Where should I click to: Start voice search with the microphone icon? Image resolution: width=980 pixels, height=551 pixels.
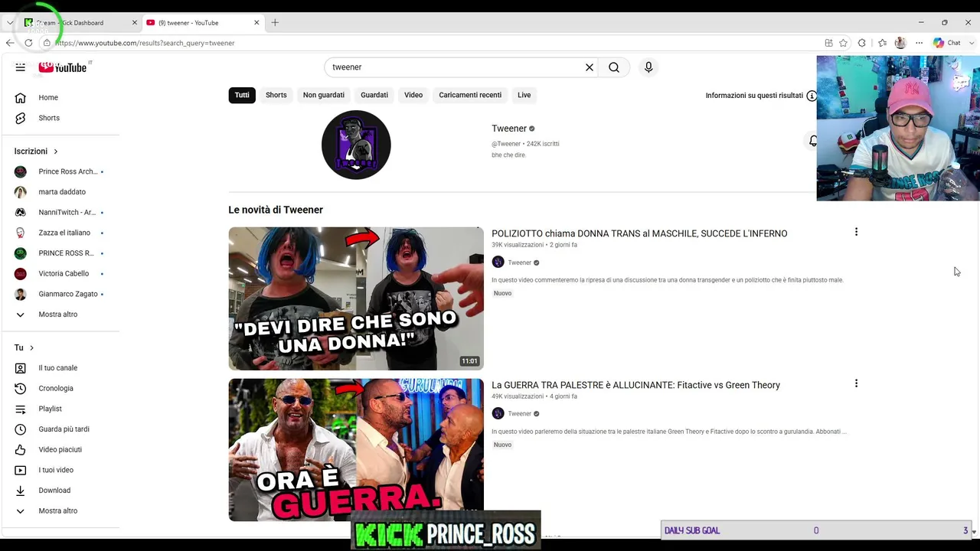(648, 67)
